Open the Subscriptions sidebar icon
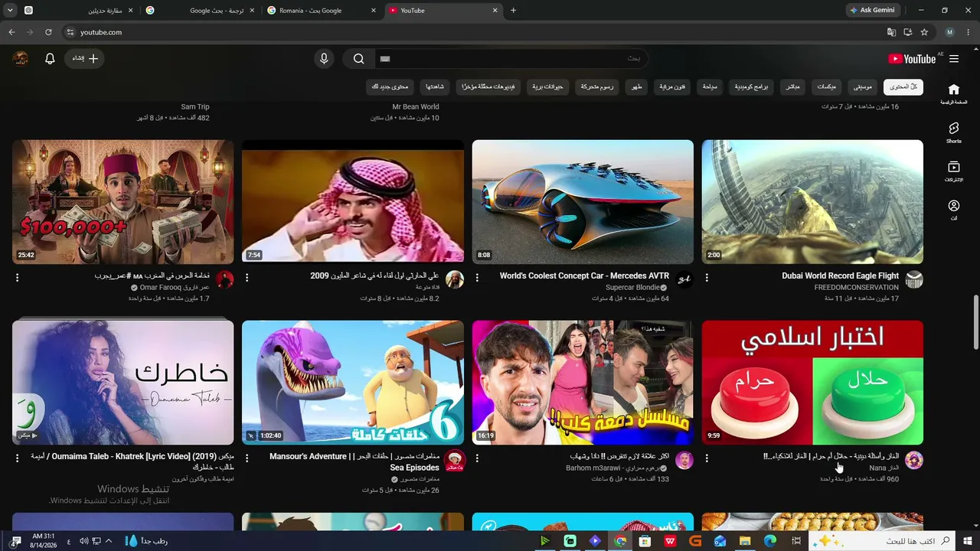Viewport: 980px width, 551px height. [953, 171]
